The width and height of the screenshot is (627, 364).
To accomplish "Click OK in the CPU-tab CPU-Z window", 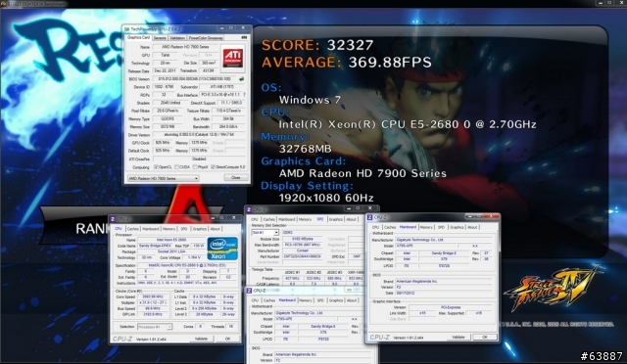I will 227,339.
